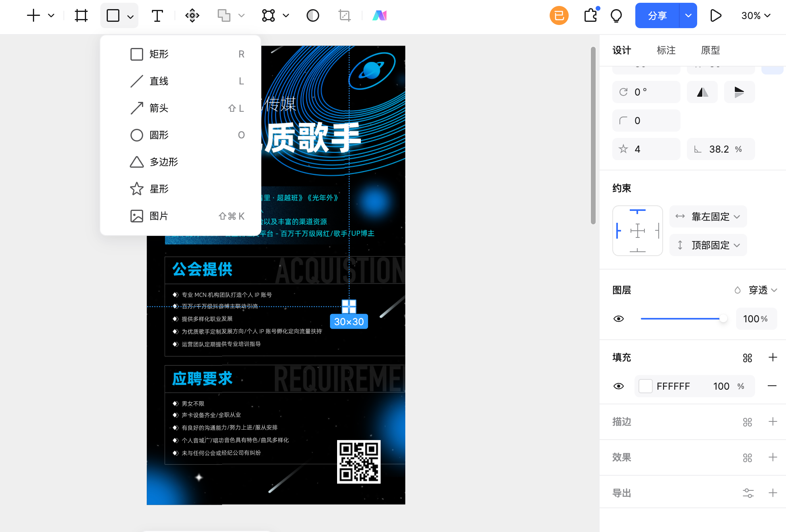
Task: Click the flip horizontal icon
Action: coord(702,92)
